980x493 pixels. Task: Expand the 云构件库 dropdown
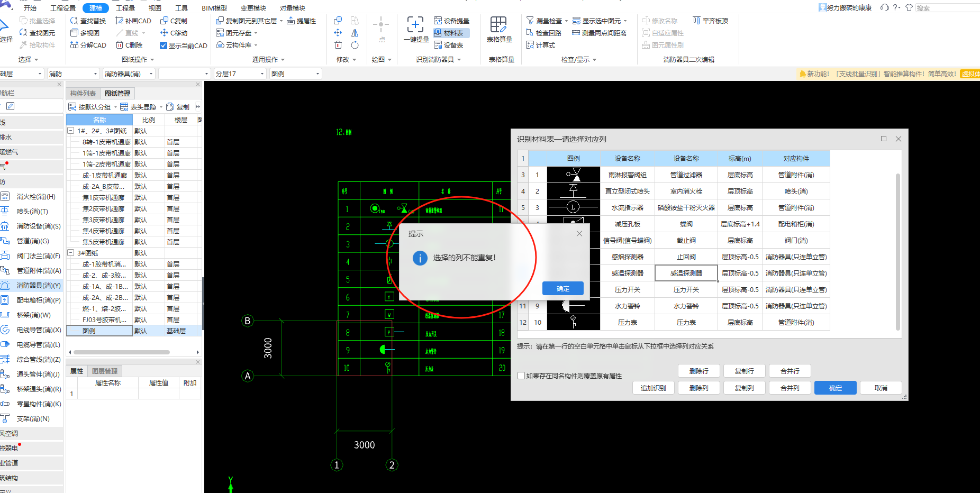pyautogui.click(x=256, y=45)
